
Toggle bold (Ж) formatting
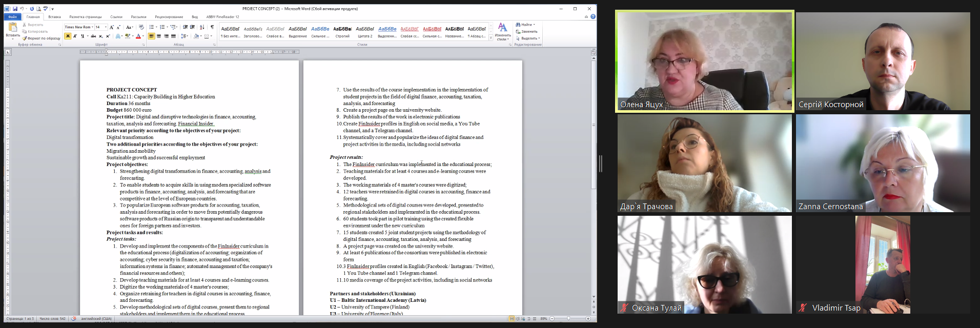[68, 36]
